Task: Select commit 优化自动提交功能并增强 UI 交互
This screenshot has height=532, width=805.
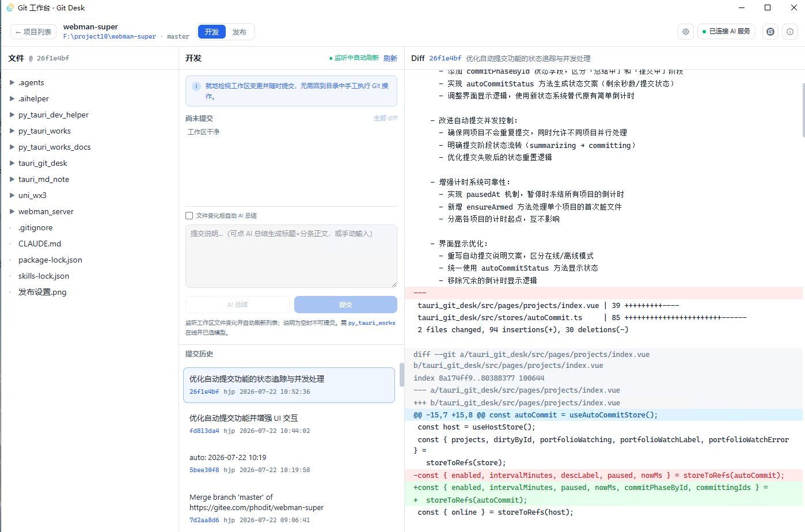Action: coord(289,424)
